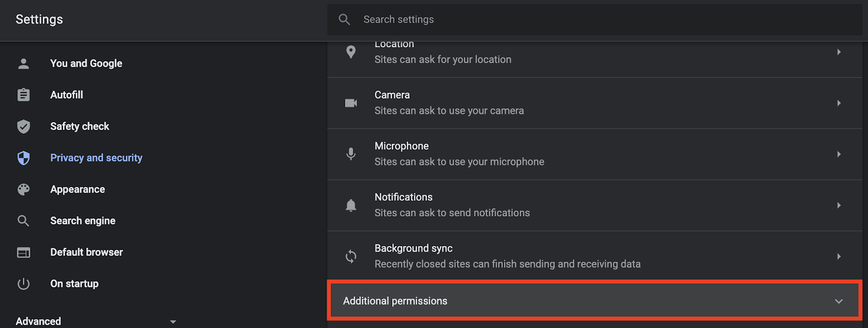
Task: Click the Default browser window icon
Action: [x=23, y=252]
